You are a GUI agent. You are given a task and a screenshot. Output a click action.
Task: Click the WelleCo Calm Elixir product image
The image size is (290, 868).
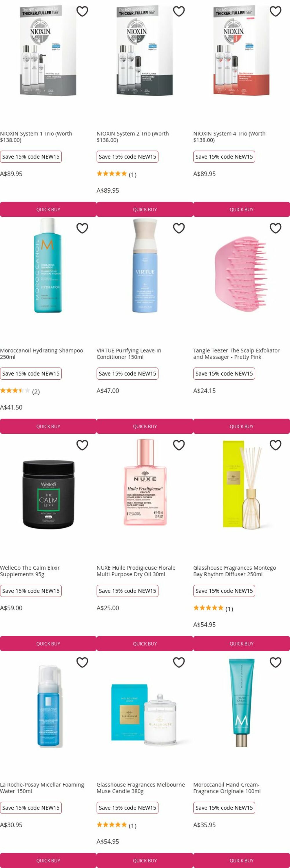coord(48,494)
